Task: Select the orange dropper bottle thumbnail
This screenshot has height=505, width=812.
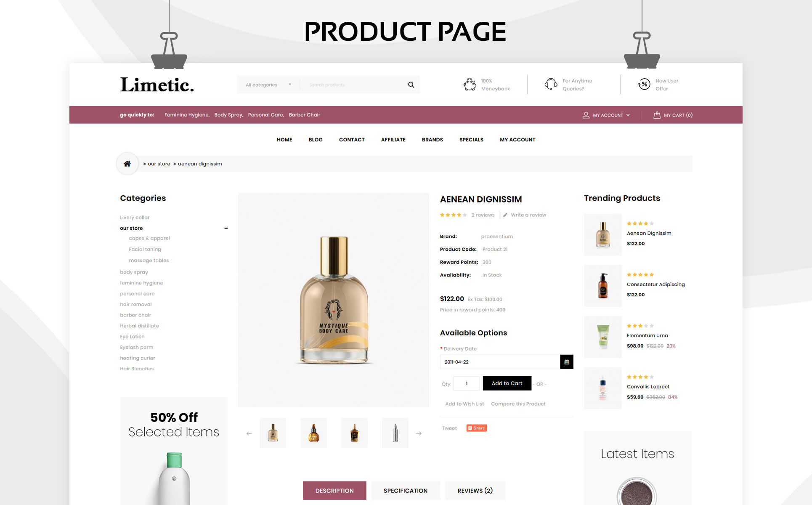Action: tap(313, 433)
